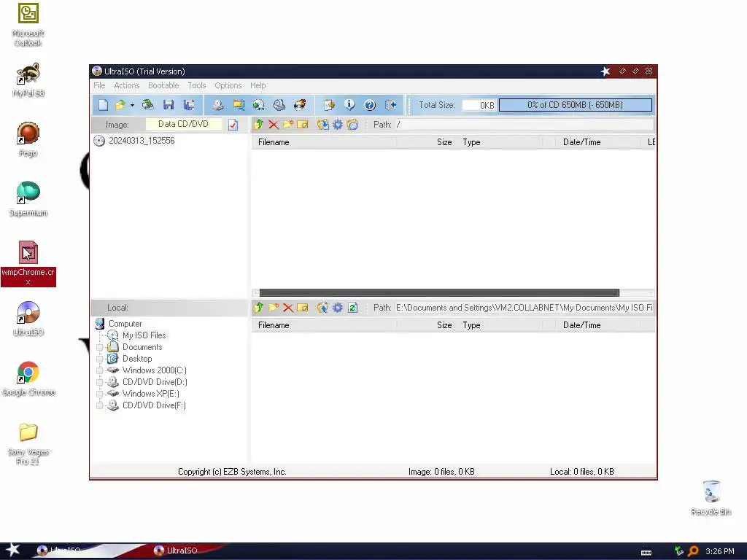Screen dimensions: 747x560
Task: Create new folder in the Local pane toolbar
Action: pos(274,308)
